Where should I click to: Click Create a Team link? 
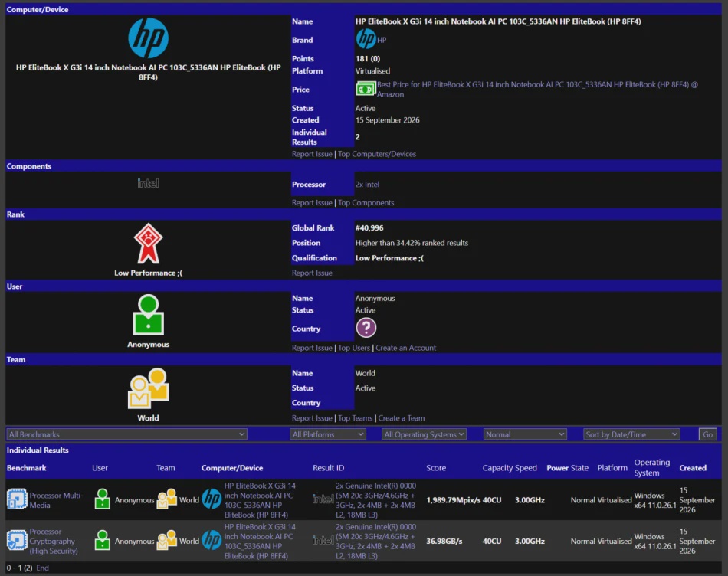(401, 418)
